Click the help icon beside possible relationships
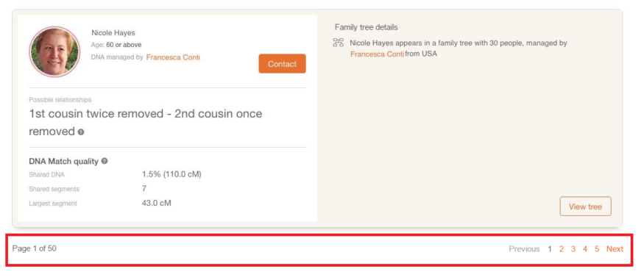 coord(81,132)
